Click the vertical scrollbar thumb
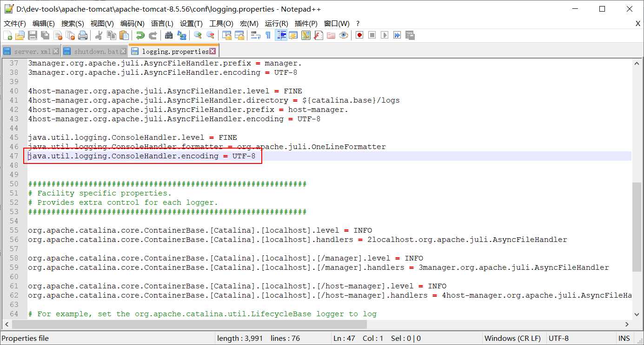Screen dimensions: 644x345 (x=637, y=227)
